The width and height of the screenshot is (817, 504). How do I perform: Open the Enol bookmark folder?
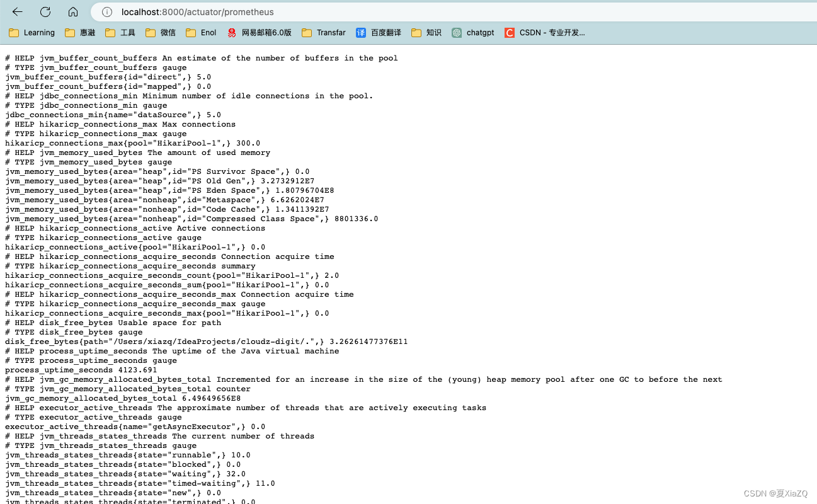[x=201, y=33]
